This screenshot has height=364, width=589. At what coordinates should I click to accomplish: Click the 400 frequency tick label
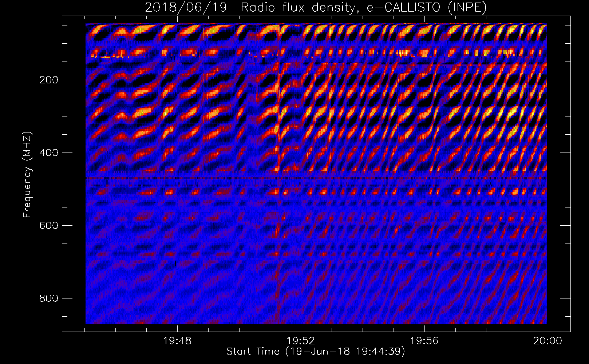[49, 153]
